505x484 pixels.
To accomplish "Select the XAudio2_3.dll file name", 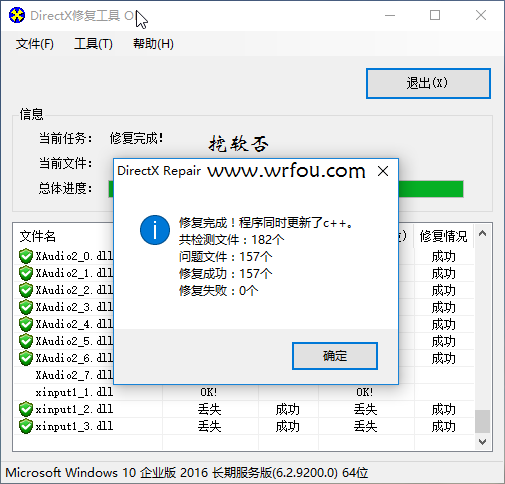I will (x=74, y=307).
